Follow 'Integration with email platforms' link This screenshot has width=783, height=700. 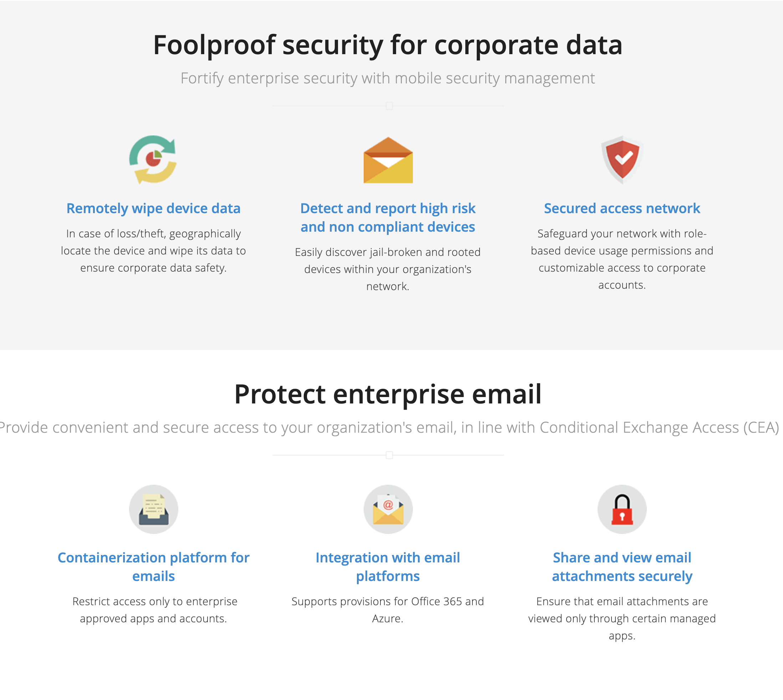(x=388, y=567)
